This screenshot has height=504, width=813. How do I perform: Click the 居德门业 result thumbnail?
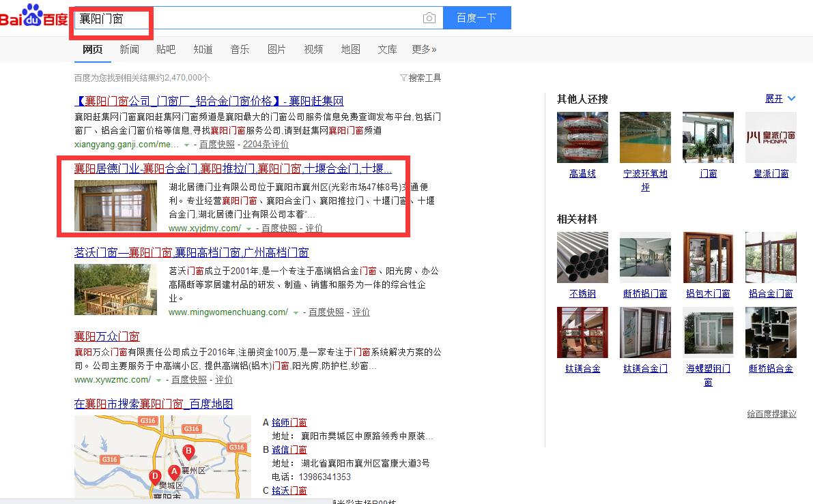pyautogui.click(x=115, y=206)
